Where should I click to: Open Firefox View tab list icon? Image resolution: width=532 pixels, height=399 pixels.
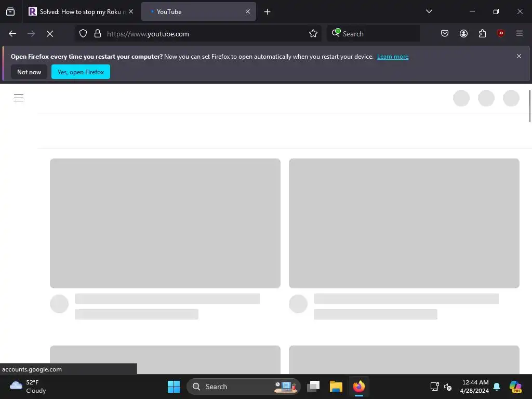tap(10, 11)
